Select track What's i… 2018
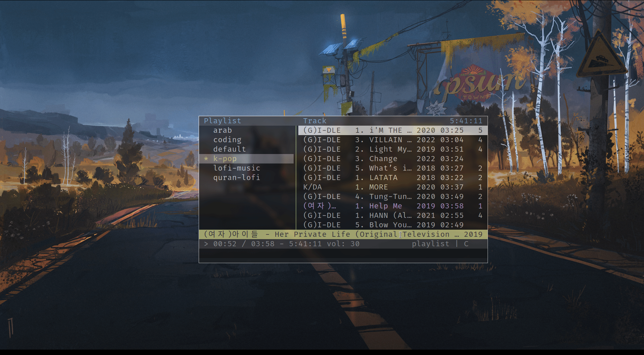Viewport: 644px width, 355px height. [393, 168]
